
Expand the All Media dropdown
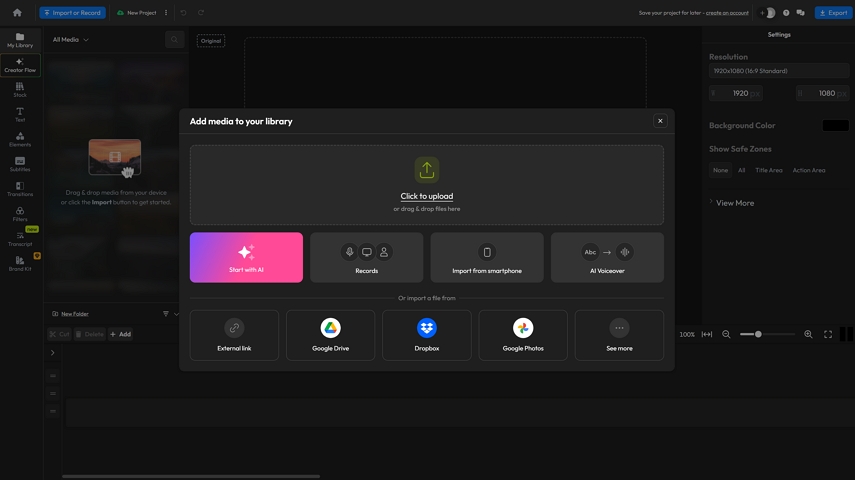[x=70, y=40]
